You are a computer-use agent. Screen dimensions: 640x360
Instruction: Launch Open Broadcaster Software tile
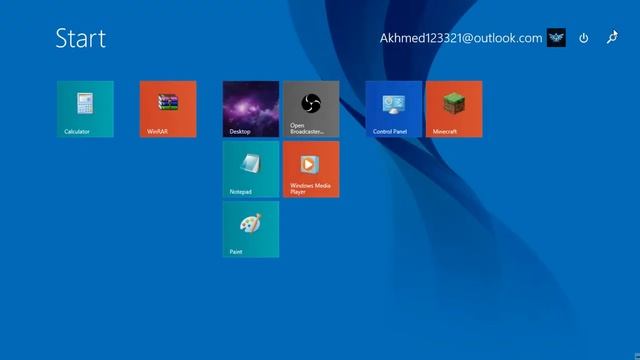[311, 109]
